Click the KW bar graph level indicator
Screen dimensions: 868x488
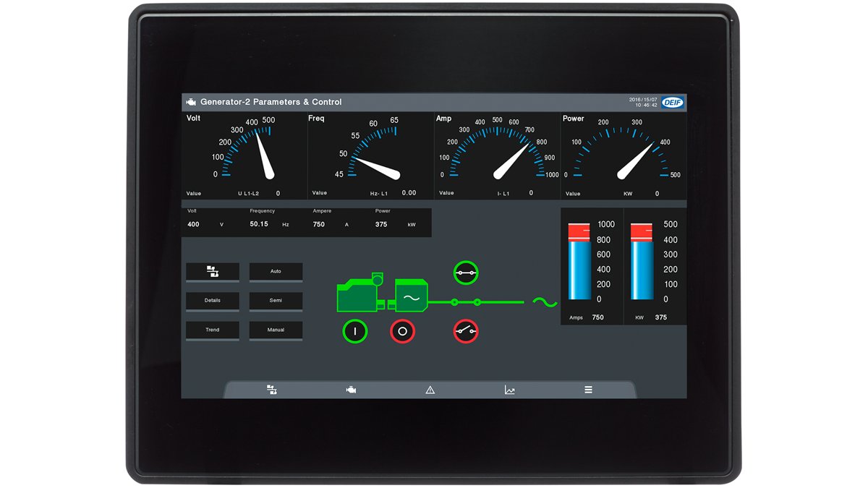pyautogui.click(x=642, y=261)
